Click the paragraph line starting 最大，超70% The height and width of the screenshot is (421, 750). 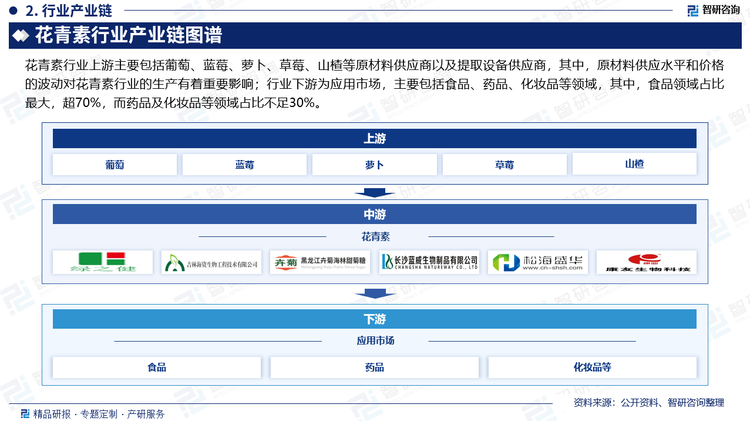pos(173,102)
